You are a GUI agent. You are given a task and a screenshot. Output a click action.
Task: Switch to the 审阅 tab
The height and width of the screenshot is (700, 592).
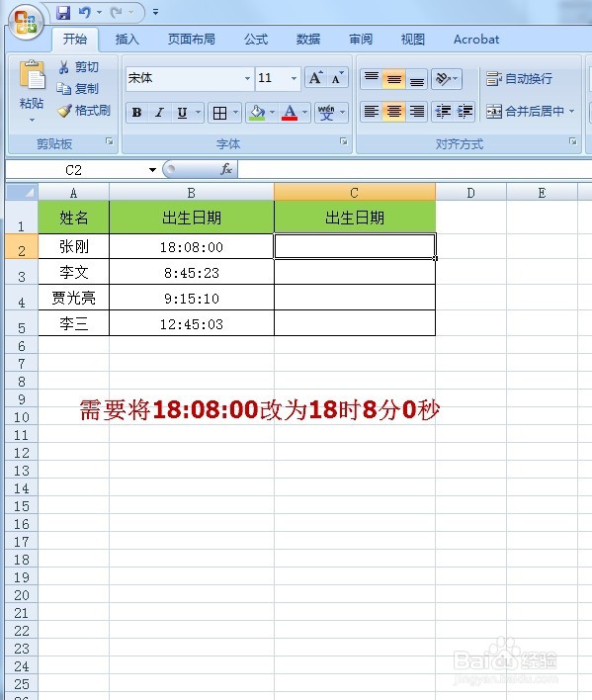tap(361, 40)
